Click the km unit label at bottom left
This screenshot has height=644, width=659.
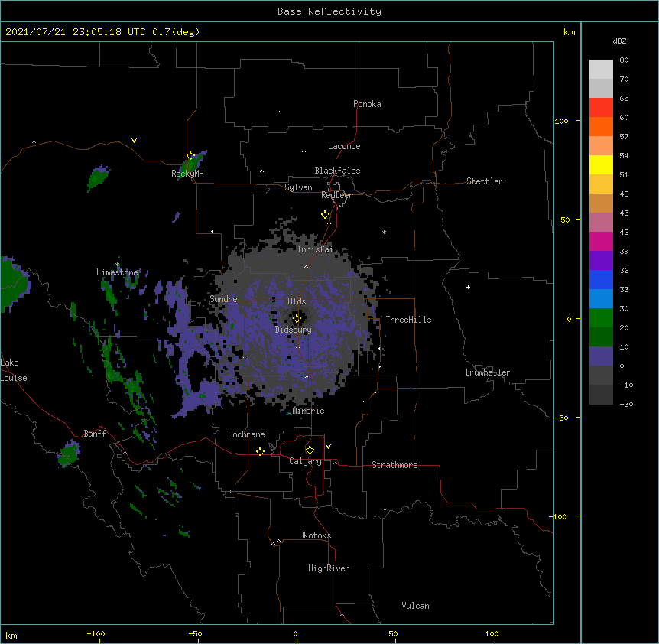tap(11, 635)
